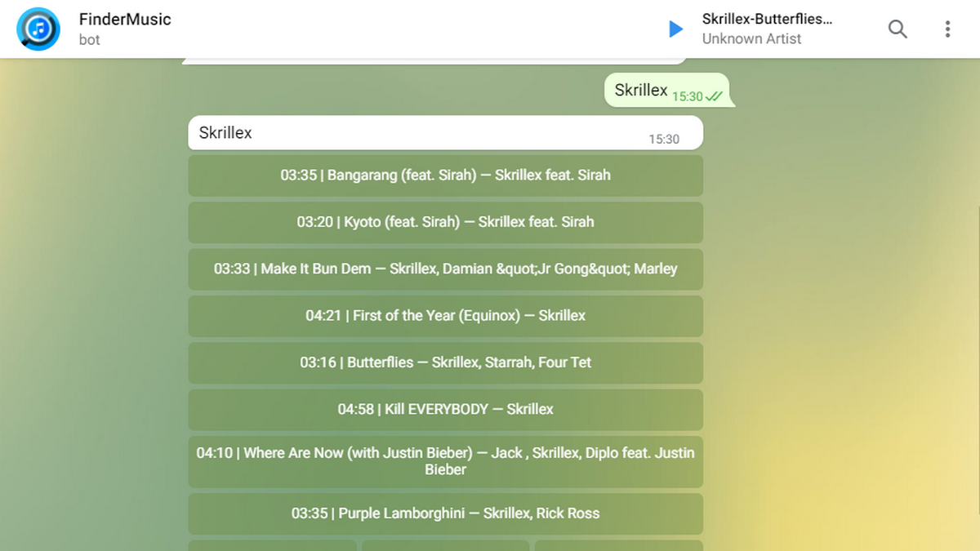Play the Skrillex-Butterflies track in header
This screenshot has height=551, width=980.
[x=675, y=29]
